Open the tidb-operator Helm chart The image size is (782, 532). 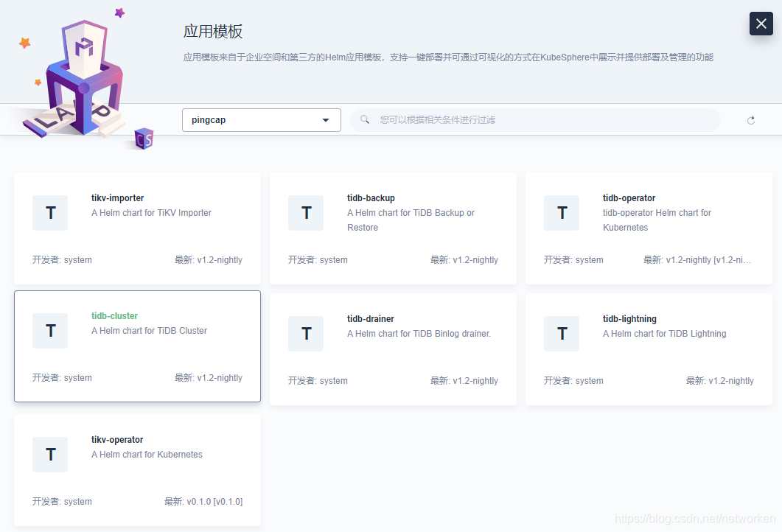click(x=649, y=228)
